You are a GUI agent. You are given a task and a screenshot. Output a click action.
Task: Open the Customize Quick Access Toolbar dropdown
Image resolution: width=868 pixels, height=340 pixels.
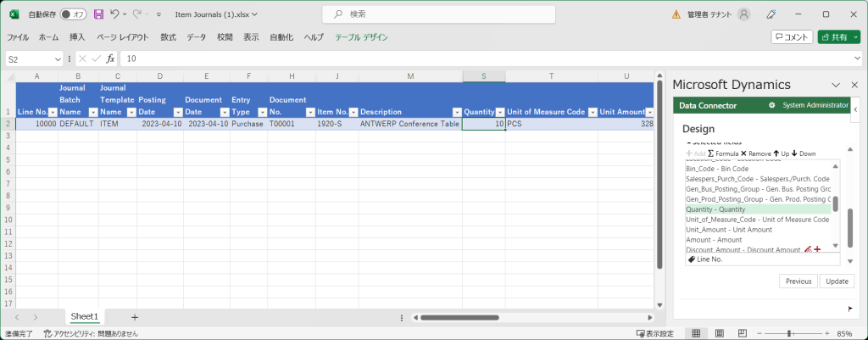coord(159,14)
